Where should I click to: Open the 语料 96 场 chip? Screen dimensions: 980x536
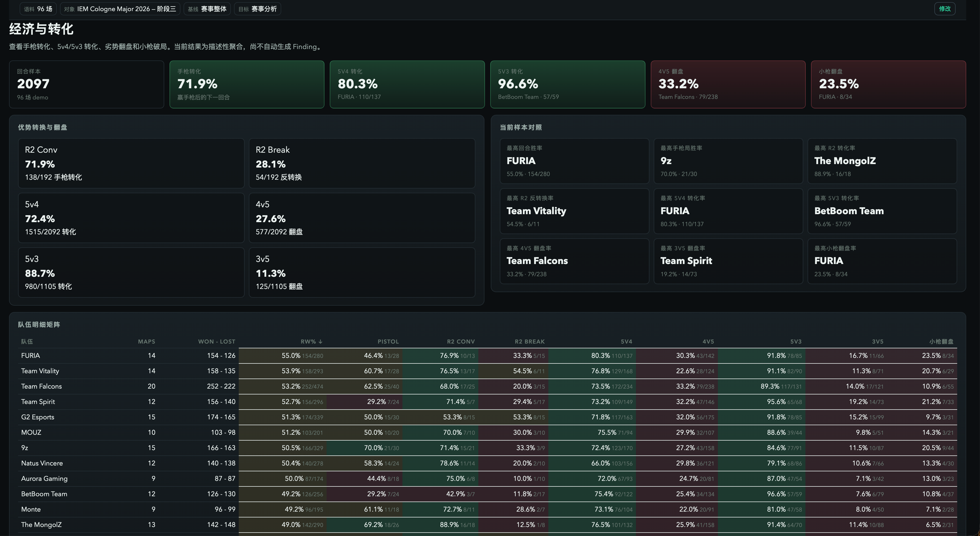pyautogui.click(x=38, y=9)
